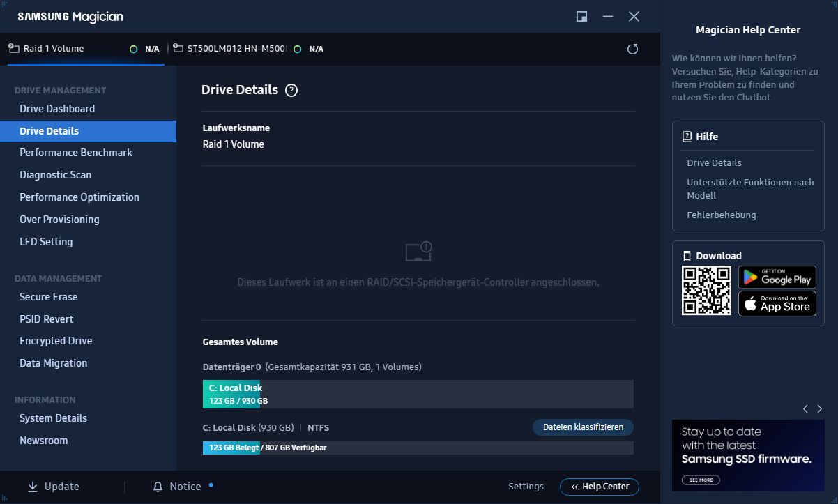This screenshot has width=838, height=504.
Task: Open LED Setting page
Action: 46,242
